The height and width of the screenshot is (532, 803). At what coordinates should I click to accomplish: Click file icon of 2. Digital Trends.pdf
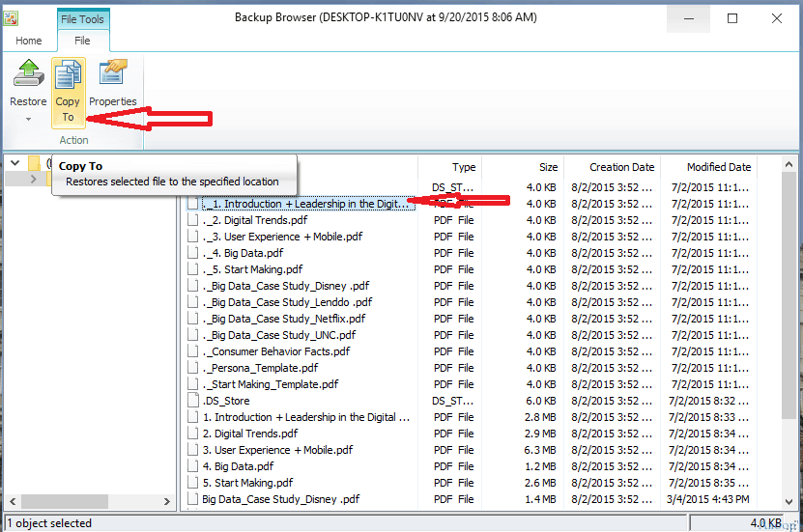192,434
